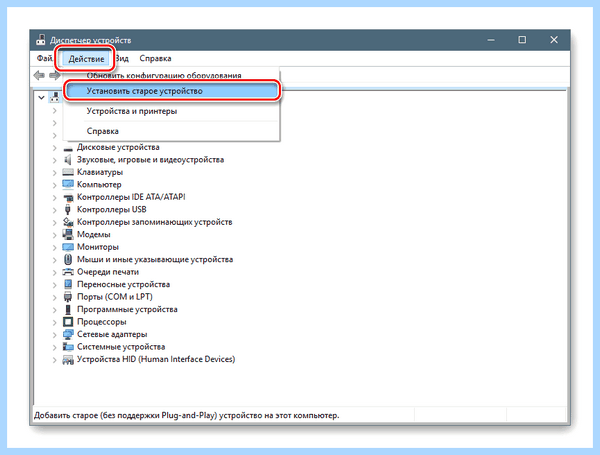The height and width of the screenshot is (455, 600).
Task: Close the Device Manager window
Action: [x=554, y=40]
